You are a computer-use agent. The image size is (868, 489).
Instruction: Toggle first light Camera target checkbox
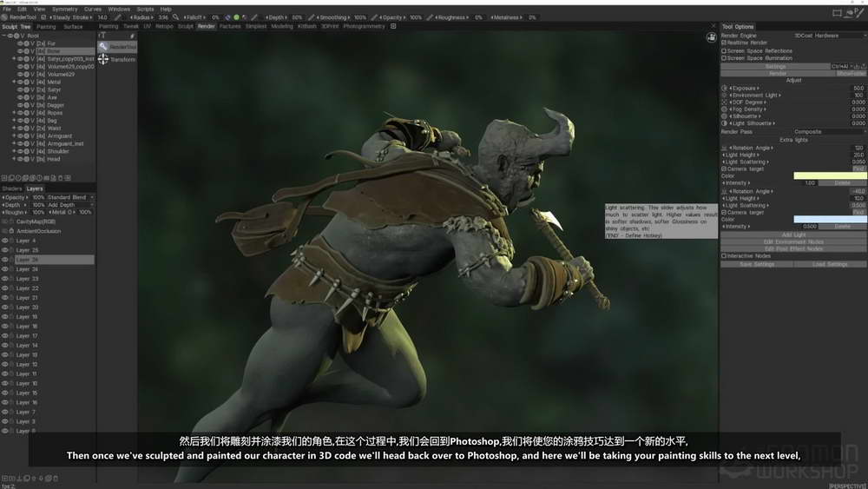tap(724, 169)
